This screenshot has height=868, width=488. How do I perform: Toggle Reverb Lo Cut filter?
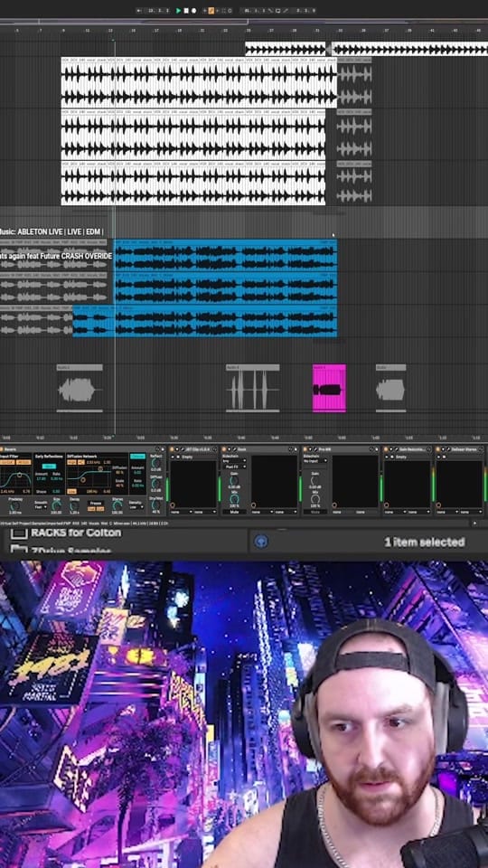pos(6,462)
